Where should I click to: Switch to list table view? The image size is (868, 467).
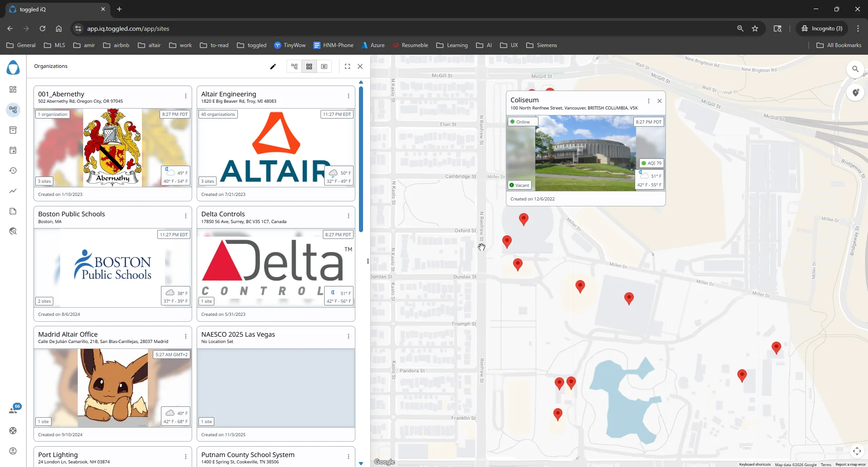(x=324, y=67)
